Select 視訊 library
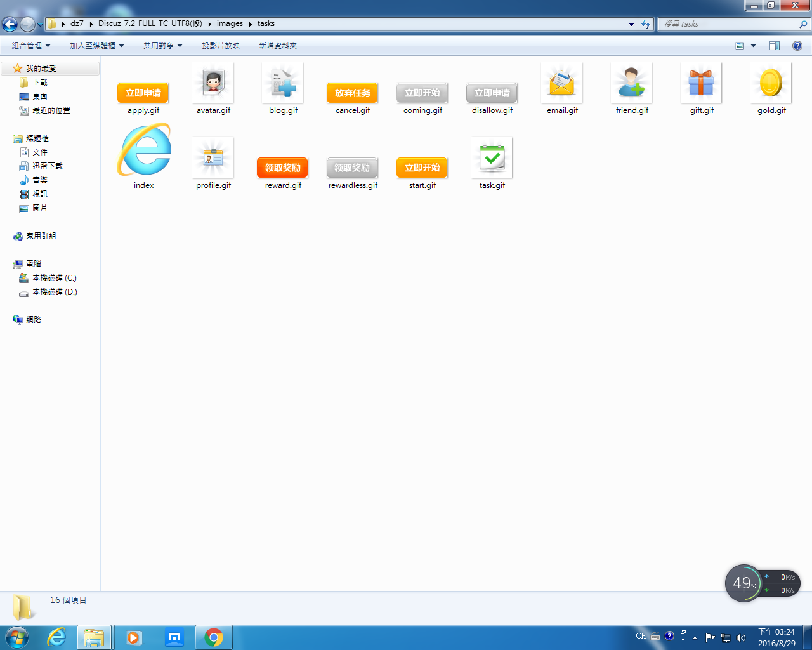The width and height of the screenshot is (812, 650). pos(39,194)
